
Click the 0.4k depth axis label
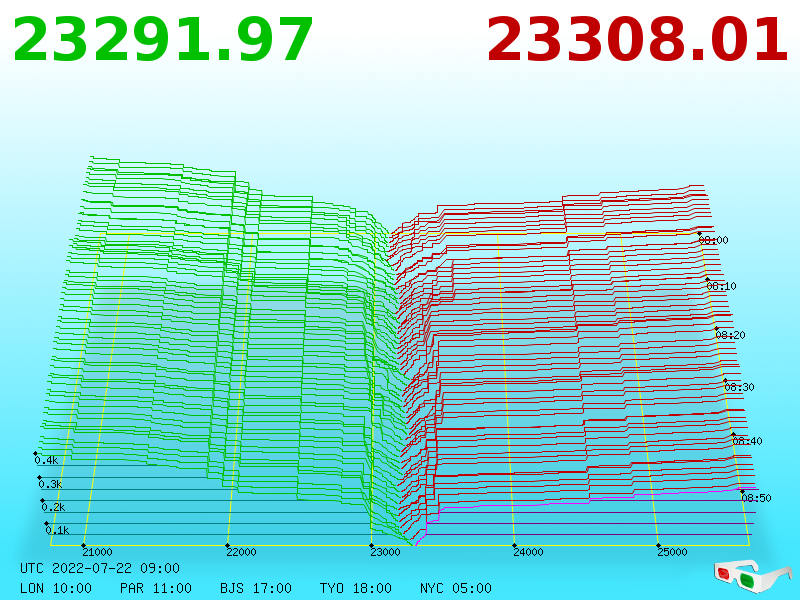pyautogui.click(x=46, y=460)
